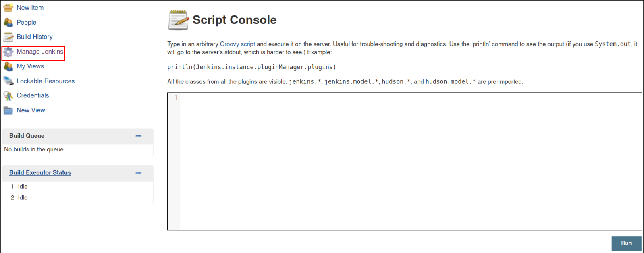Screen dimensions: 644x253
Task: Open the Build Executor Status link
Action: 40,172
